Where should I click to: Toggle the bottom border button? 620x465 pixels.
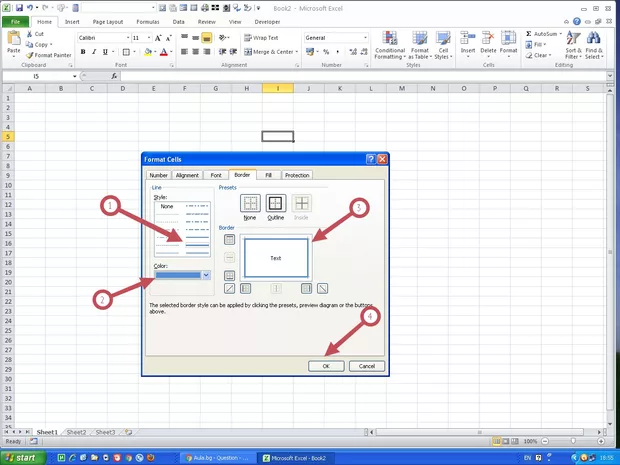[229, 275]
